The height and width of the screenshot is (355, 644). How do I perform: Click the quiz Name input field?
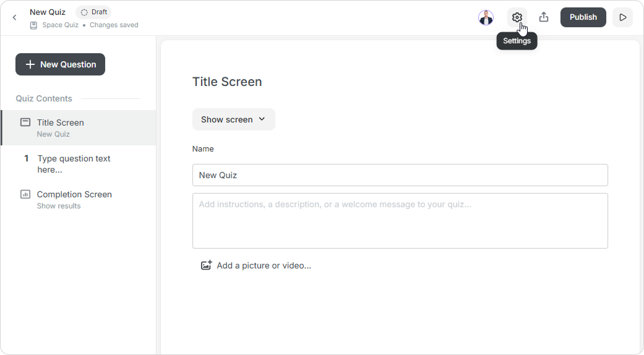coord(400,175)
